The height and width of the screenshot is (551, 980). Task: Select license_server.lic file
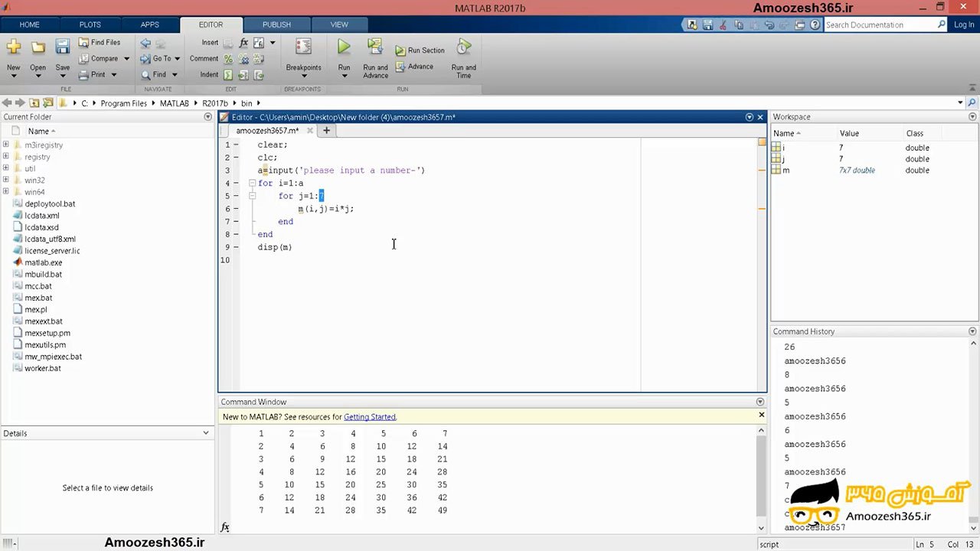[52, 251]
